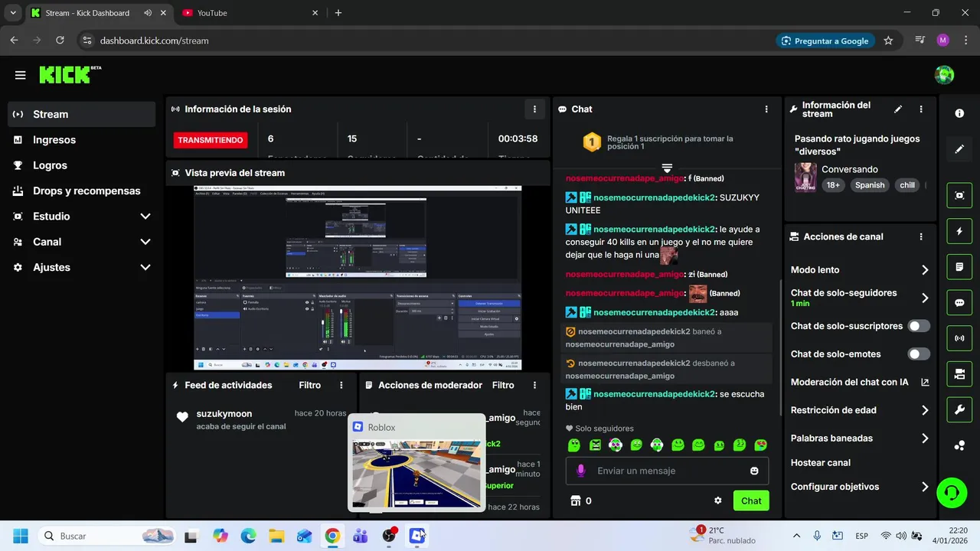Image resolution: width=980 pixels, height=551 pixels.
Task: Open Restricción de edad chevron
Action: click(x=925, y=410)
